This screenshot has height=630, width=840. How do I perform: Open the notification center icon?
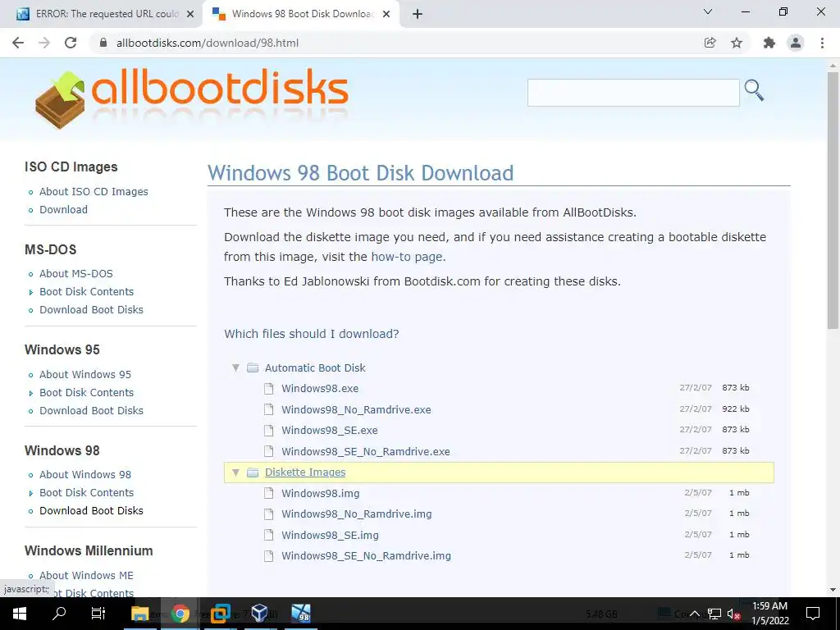tap(813, 614)
